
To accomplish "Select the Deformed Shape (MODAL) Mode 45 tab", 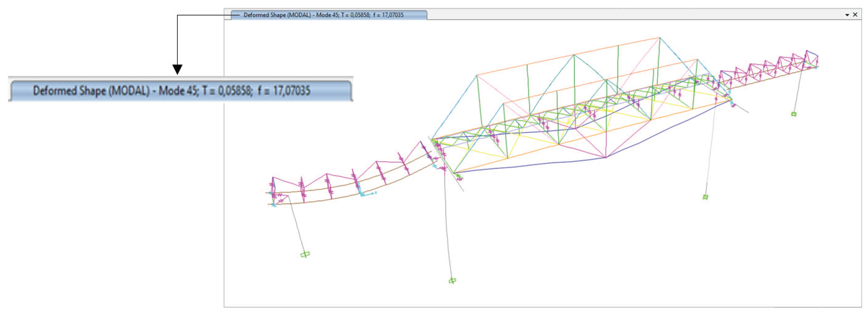I will [323, 15].
